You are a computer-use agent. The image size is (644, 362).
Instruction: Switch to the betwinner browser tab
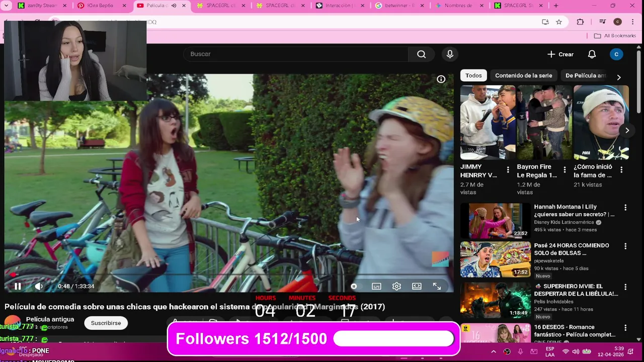(400, 6)
